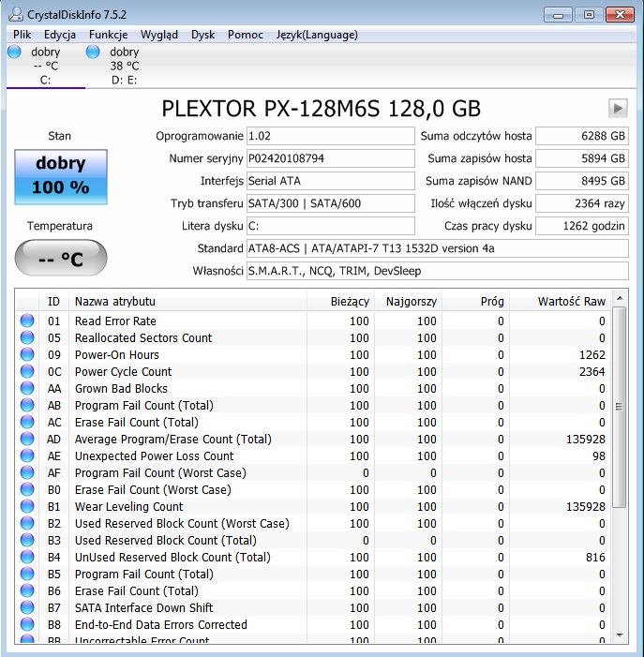Click the serial number field P02420108794
644x657 pixels.
331,158
